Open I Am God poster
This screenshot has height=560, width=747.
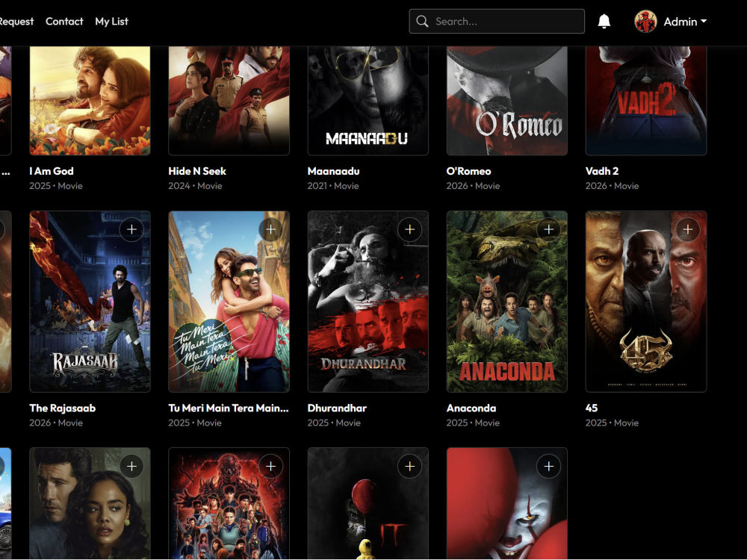tap(90, 101)
